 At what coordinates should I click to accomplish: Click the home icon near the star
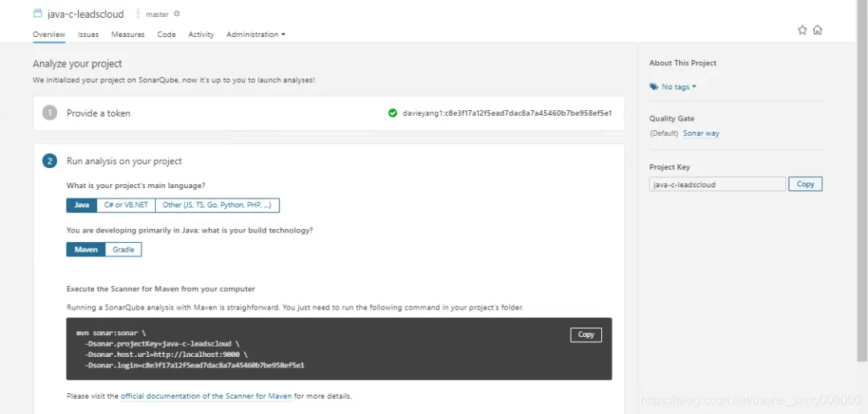coord(817,30)
